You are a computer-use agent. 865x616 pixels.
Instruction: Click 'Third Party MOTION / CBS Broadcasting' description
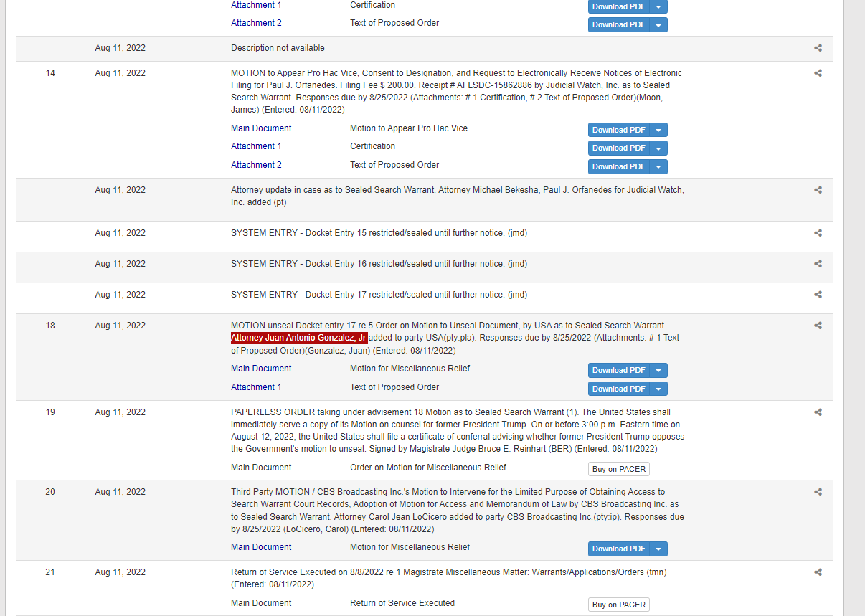tap(458, 511)
